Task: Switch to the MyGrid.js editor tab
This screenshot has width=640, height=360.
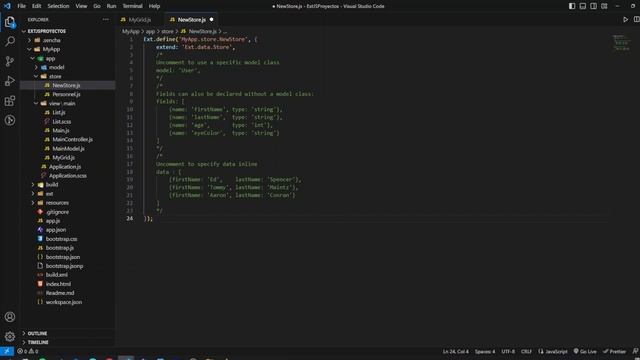Action: click(140, 20)
